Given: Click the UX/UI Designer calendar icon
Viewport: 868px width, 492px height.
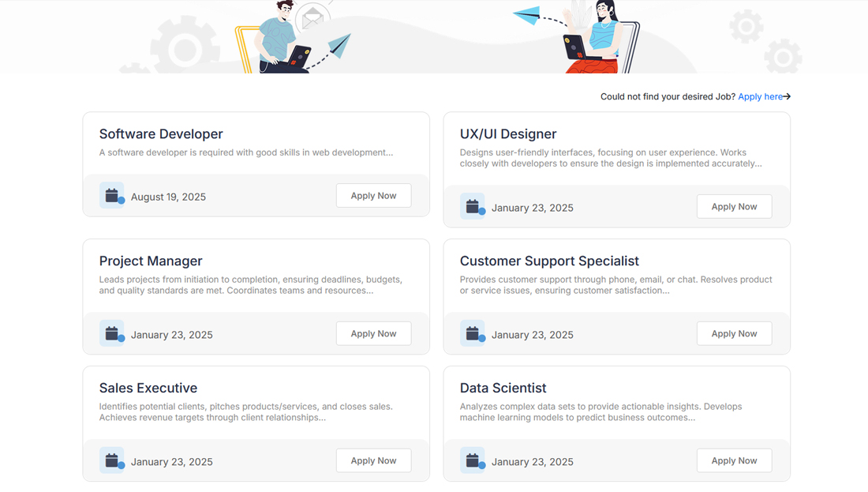Looking at the screenshot, I should [x=472, y=206].
